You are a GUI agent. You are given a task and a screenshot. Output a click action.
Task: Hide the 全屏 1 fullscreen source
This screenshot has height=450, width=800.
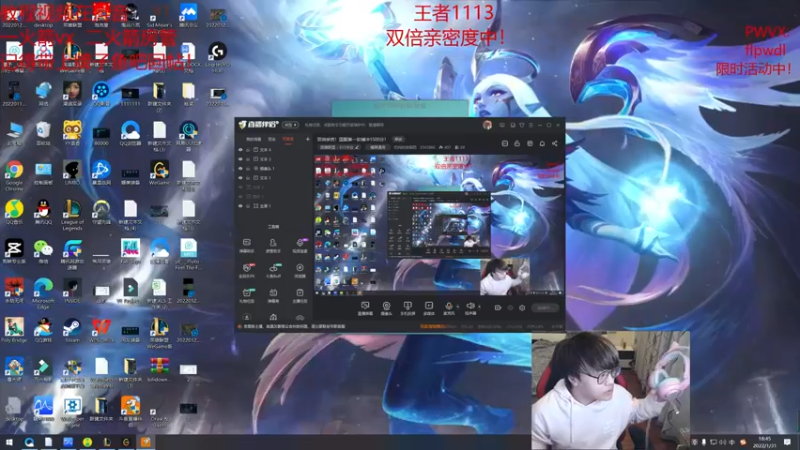click(x=240, y=206)
